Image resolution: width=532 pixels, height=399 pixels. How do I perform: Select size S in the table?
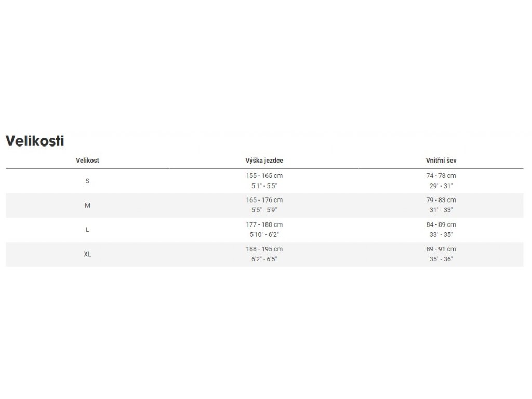coord(87,181)
